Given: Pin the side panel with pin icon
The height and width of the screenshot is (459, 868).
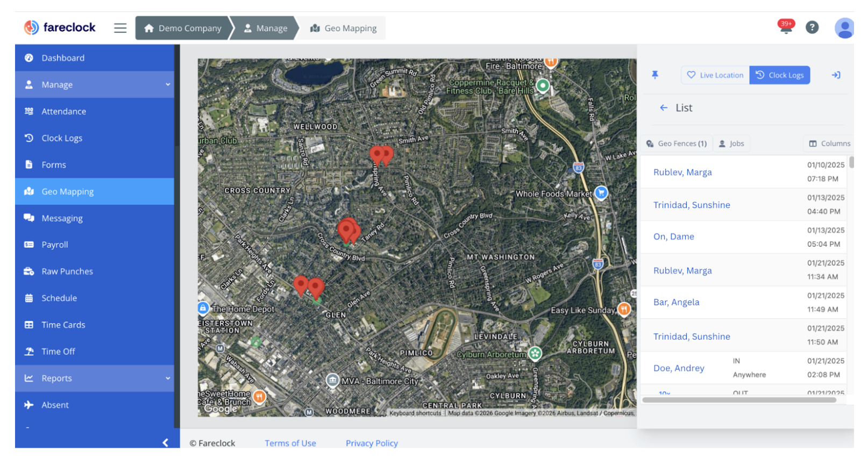Looking at the screenshot, I should click(654, 75).
